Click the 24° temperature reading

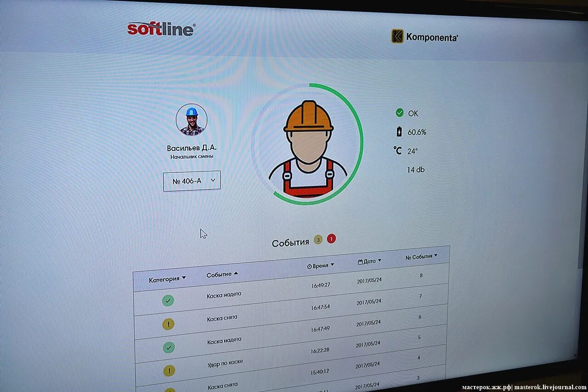412,151
